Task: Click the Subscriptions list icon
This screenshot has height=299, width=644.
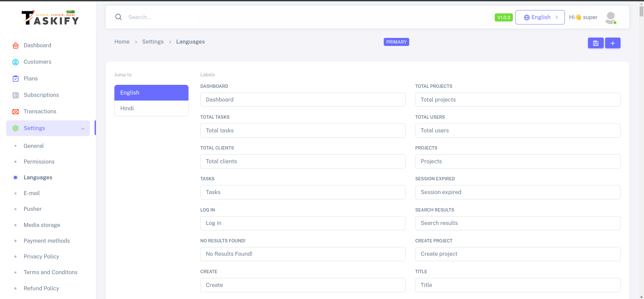Action: tap(15, 95)
